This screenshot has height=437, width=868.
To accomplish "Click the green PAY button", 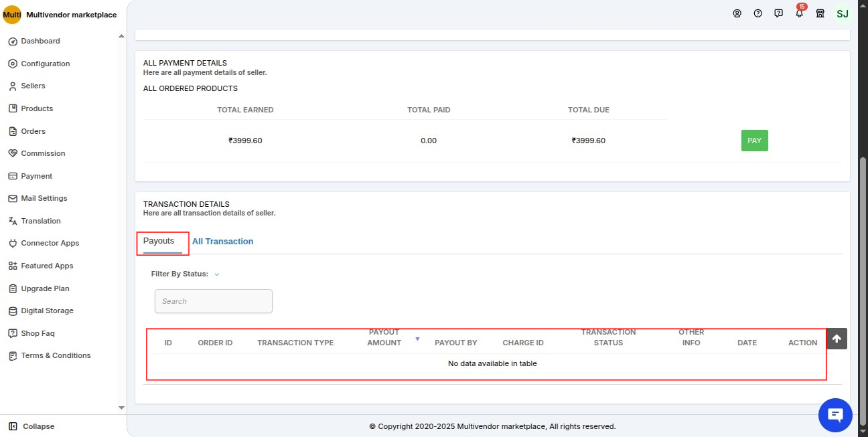I will (x=754, y=141).
